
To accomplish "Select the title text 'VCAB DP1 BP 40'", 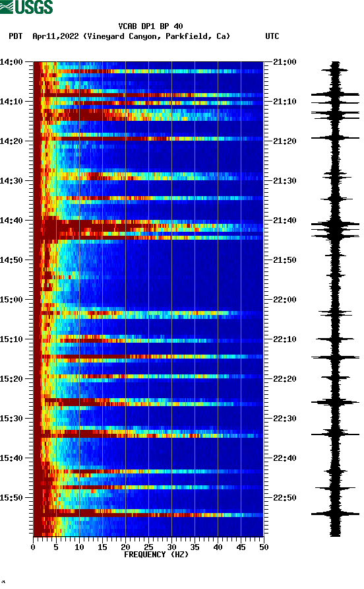I will (150, 26).
